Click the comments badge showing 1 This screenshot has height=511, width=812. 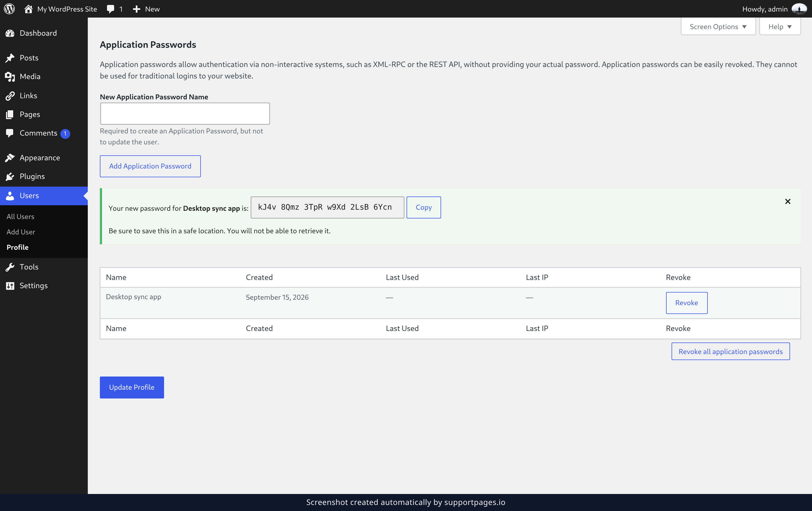(65, 134)
